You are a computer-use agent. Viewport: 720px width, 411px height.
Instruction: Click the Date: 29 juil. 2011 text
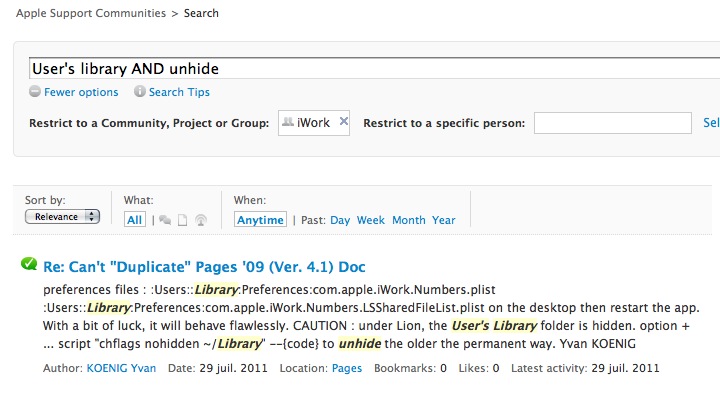tap(218, 368)
